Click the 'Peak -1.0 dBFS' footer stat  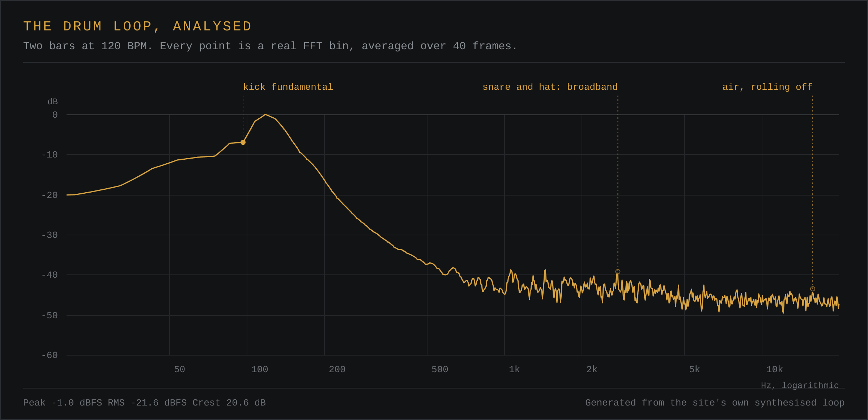[63, 403]
